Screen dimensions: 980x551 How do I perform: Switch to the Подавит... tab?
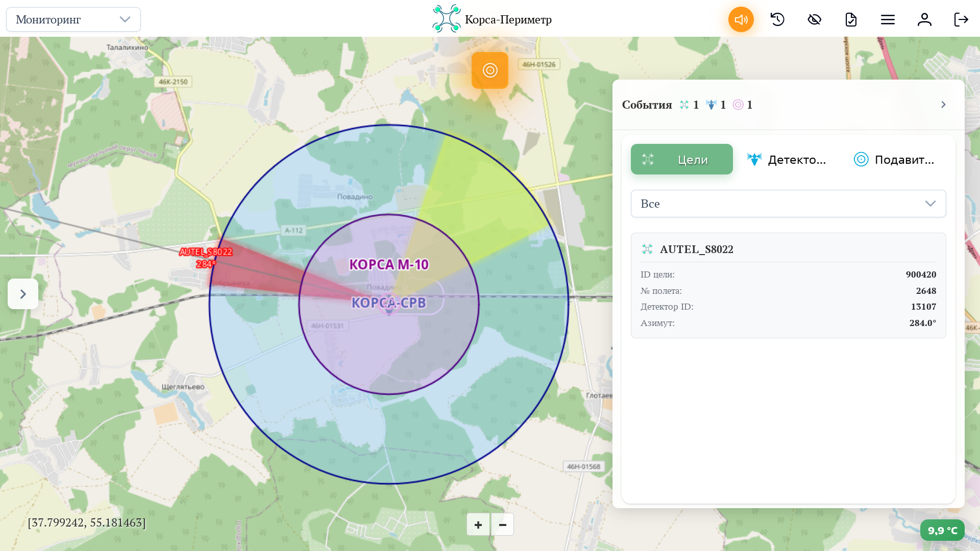pyautogui.click(x=894, y=159)
